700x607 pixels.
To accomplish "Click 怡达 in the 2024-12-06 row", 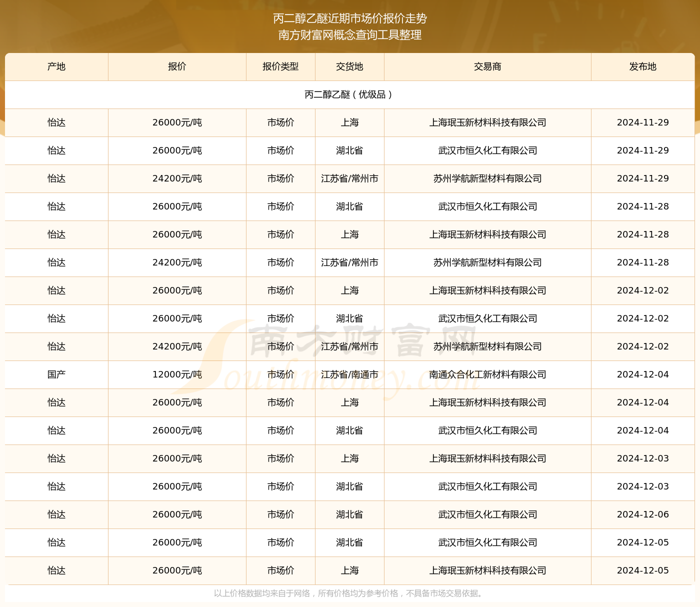I will (x=56, y=514).
